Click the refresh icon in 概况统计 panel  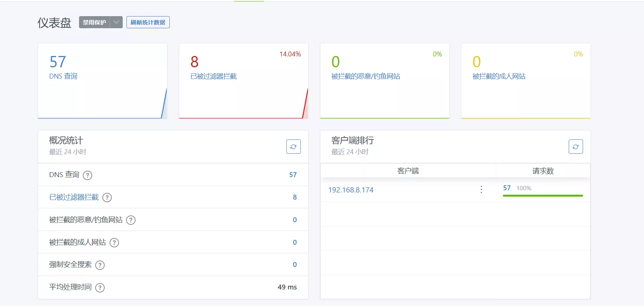tap(294, 147)
